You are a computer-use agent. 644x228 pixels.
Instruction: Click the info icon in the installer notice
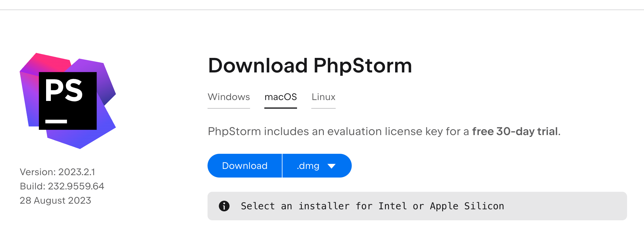(224, 206)
